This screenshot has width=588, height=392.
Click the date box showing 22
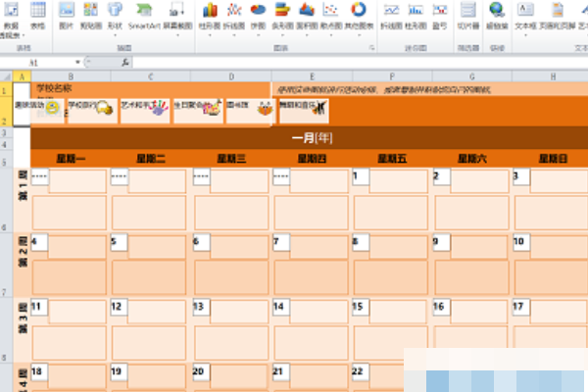coord(361,372)
